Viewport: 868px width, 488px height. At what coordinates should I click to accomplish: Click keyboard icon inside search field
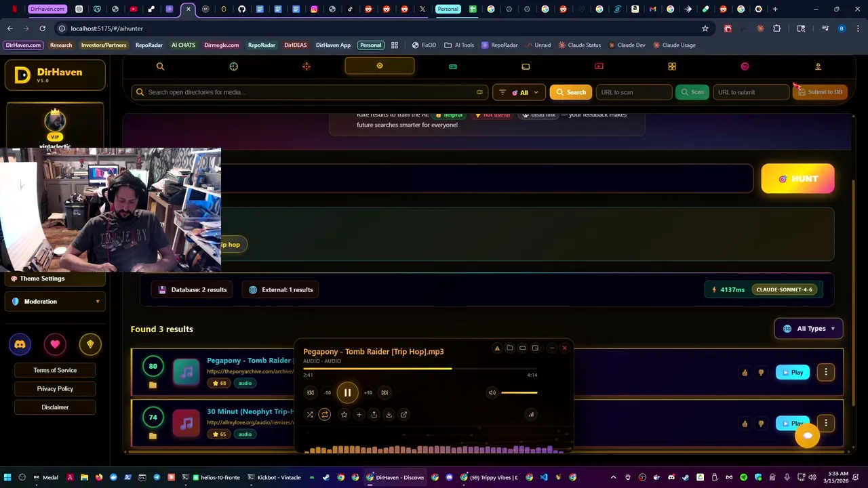tap(479, 92)
